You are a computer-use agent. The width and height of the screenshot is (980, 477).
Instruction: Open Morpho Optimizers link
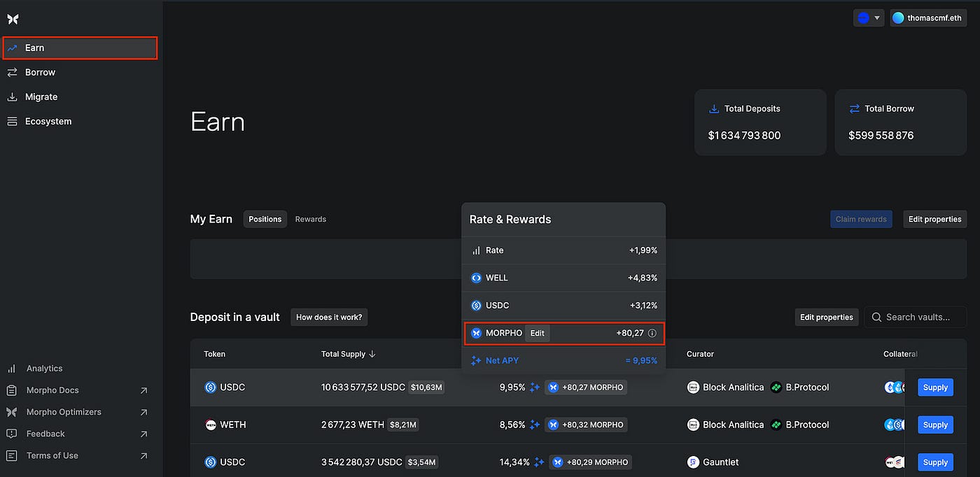pos(64,412)
